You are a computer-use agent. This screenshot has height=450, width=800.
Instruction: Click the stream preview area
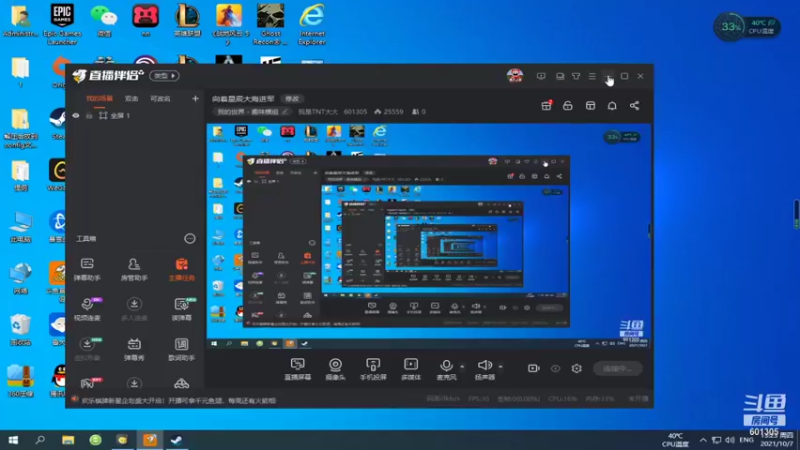[429, 237]
